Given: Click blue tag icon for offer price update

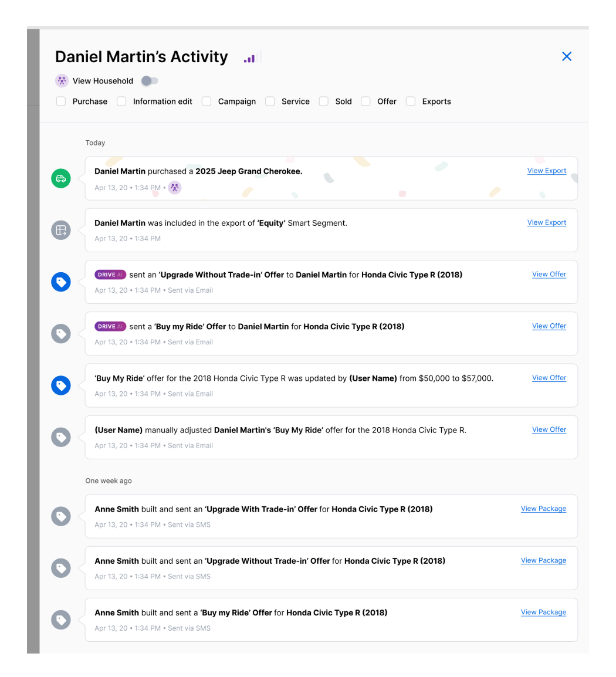Looking at the screenshot, I should 61,385.
